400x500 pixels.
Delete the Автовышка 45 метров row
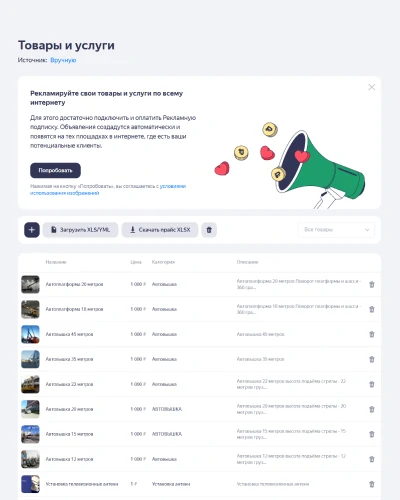click(x=372, y=334)
